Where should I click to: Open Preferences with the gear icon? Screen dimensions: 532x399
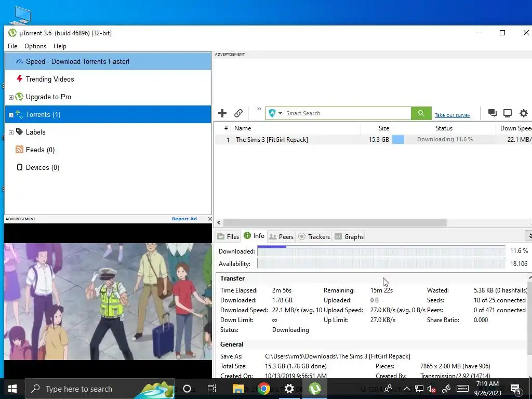tap(524, 113)
